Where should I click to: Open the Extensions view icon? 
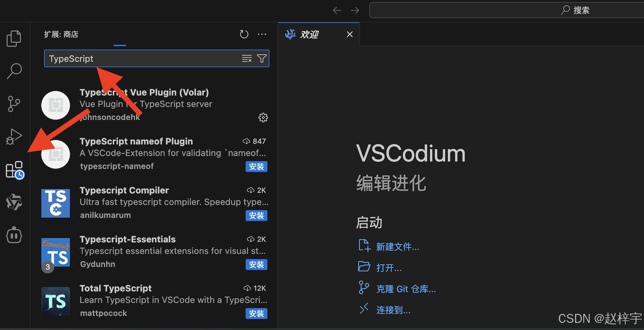coord(15,170)
